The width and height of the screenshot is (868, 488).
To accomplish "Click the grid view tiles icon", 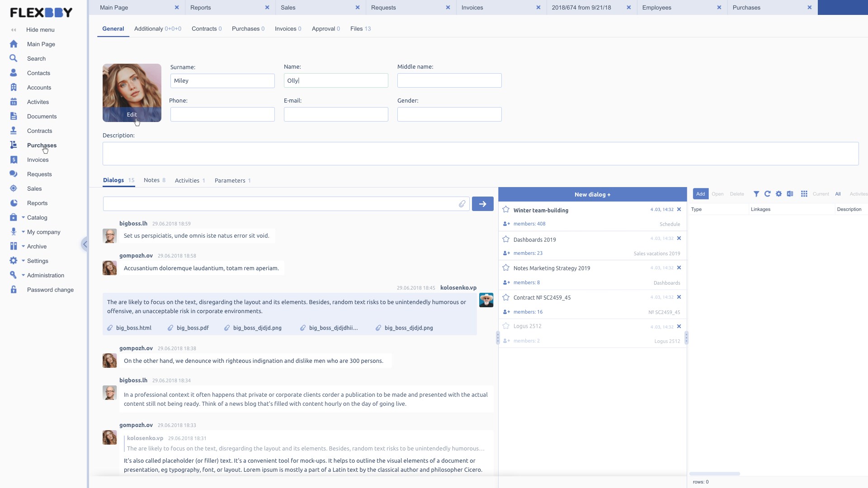I will click(x=804, y=194).
